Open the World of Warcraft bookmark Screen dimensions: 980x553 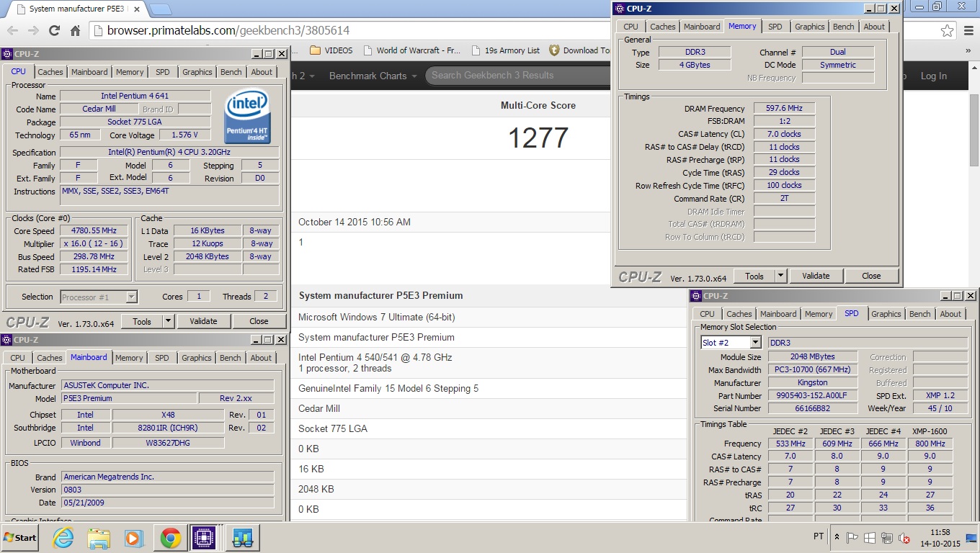coord(411,50)
